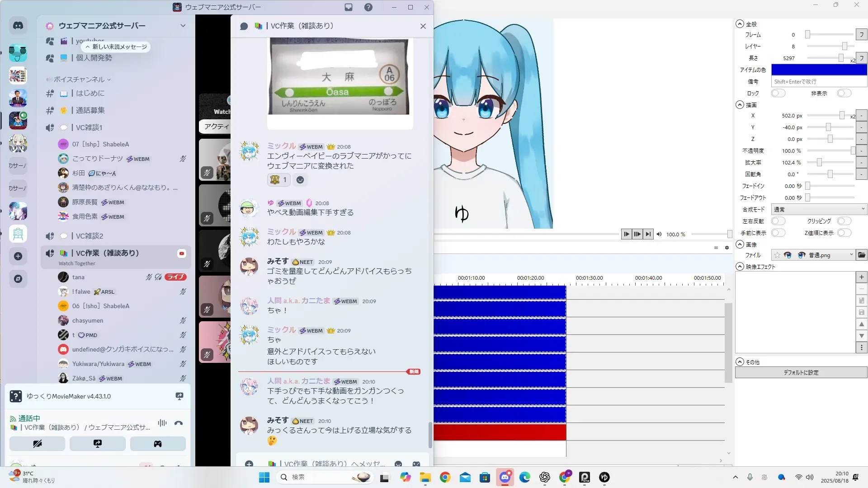Viewport: 868px width, 488px height.
Task: Open folder icon beside 普通.png file
Action: click(862, 255)
